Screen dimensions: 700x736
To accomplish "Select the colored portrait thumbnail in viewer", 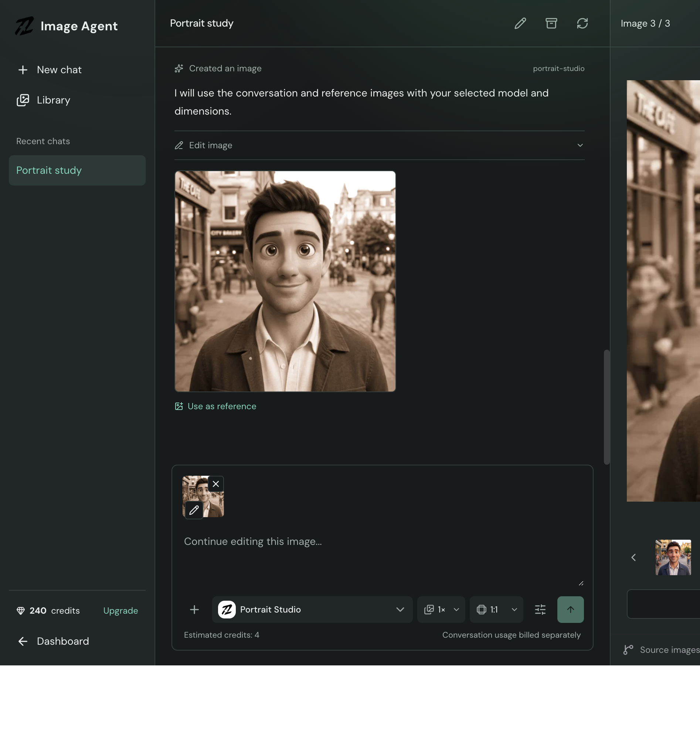I will 673,557.
